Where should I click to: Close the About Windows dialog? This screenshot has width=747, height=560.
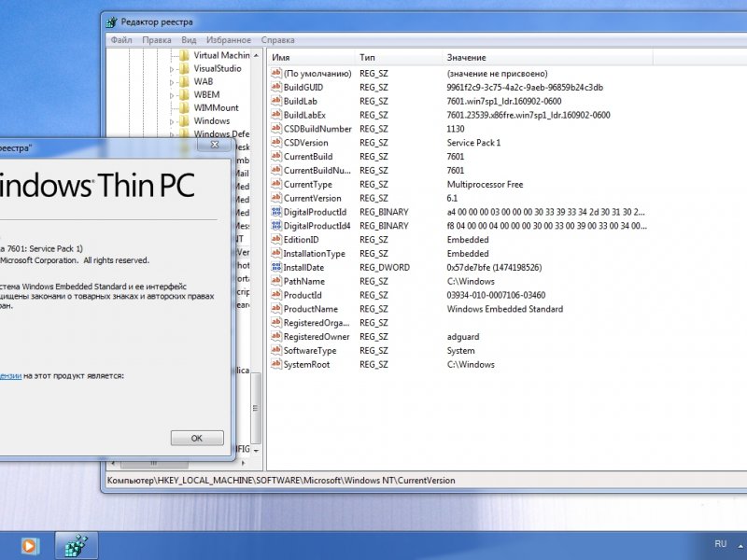pos(215,145)
